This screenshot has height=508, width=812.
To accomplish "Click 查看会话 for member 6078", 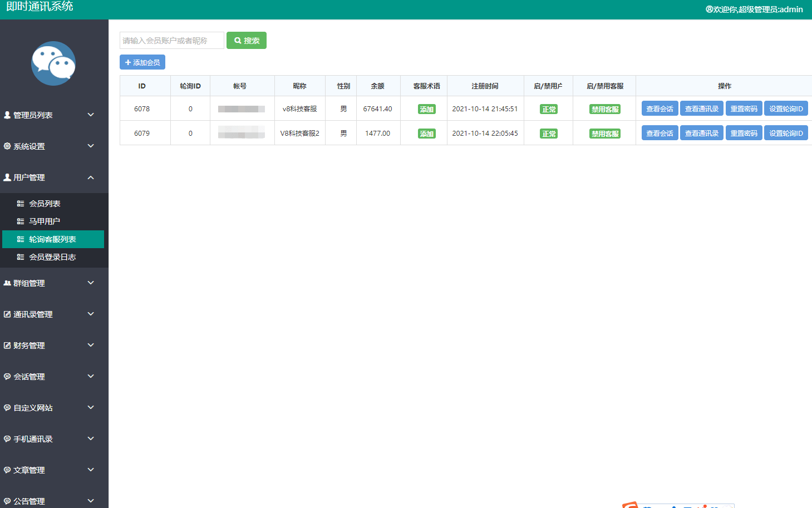I will (660, 108).
